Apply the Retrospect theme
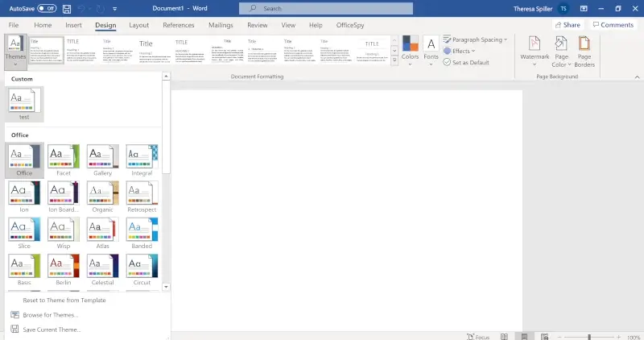This screenshot has width=644, height=340. pos(142,197)
